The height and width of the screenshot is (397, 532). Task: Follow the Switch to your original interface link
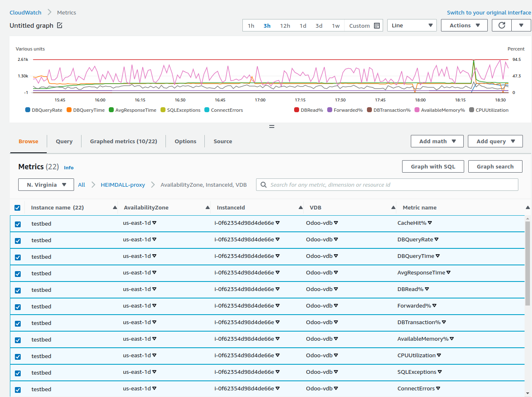489,12
